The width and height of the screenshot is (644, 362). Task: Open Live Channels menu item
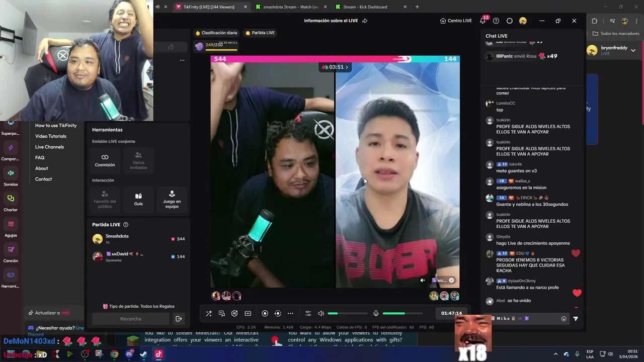pyautogui.click(x=49, y=147)
